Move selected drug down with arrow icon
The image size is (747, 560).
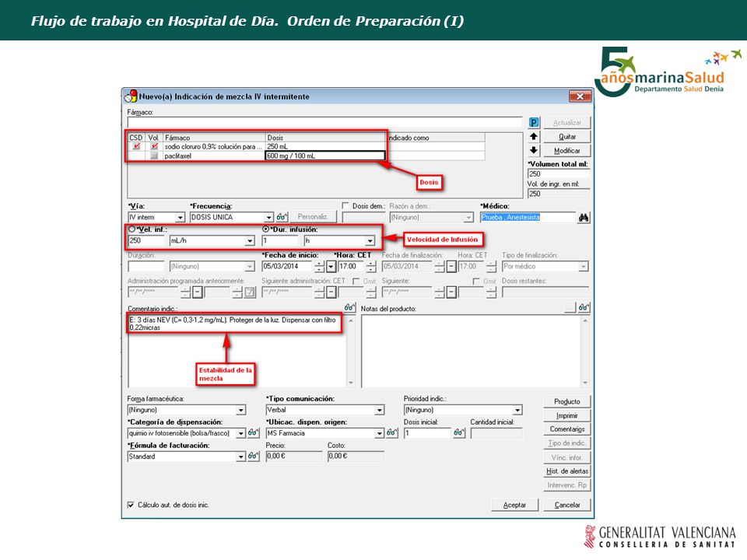[534, 150]
